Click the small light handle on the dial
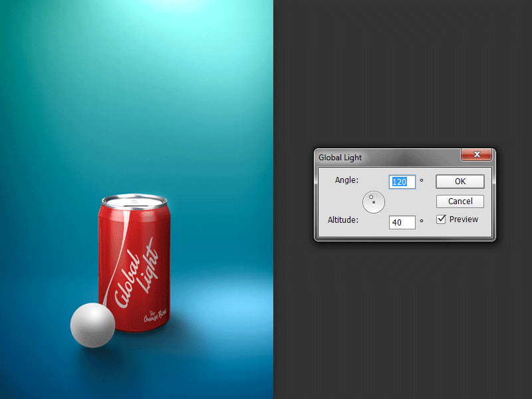This screenshot has width=532, height=399. [371, 196]
